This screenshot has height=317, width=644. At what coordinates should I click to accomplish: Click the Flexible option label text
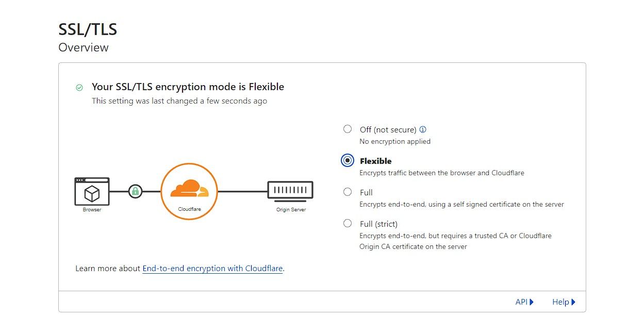click(x=376, y=161)
